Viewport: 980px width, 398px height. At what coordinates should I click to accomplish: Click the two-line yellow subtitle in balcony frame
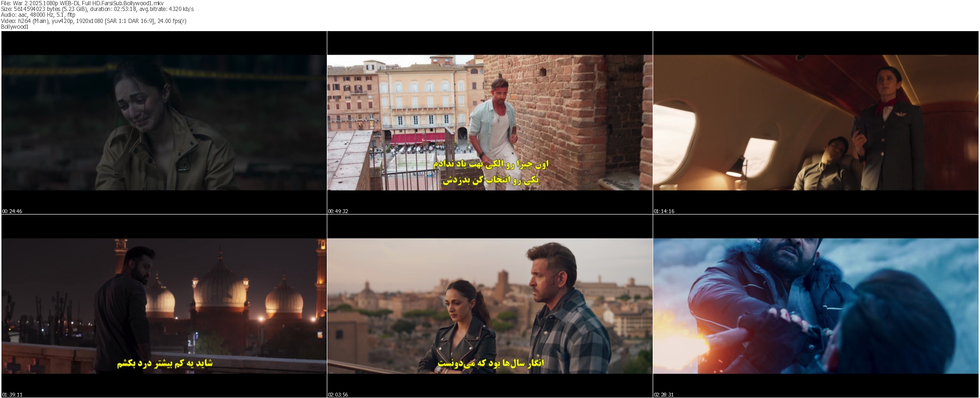(x=490, y=172)
